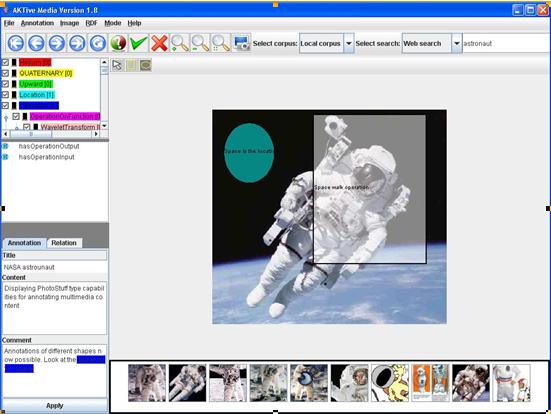Click the green checkmark accept icon
Viewport: 551px width, 414px height.
point(138,43)
